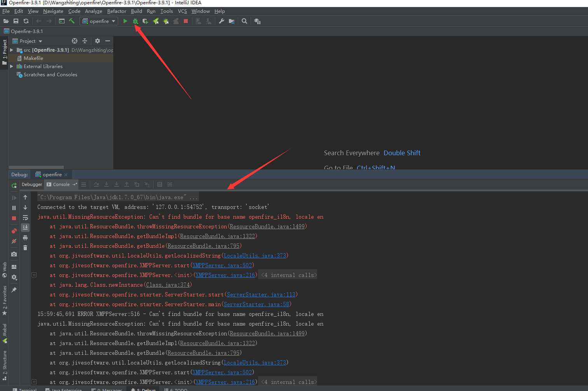
Task: Print console output with the printer icon
Action: click(x=25, y=237)
